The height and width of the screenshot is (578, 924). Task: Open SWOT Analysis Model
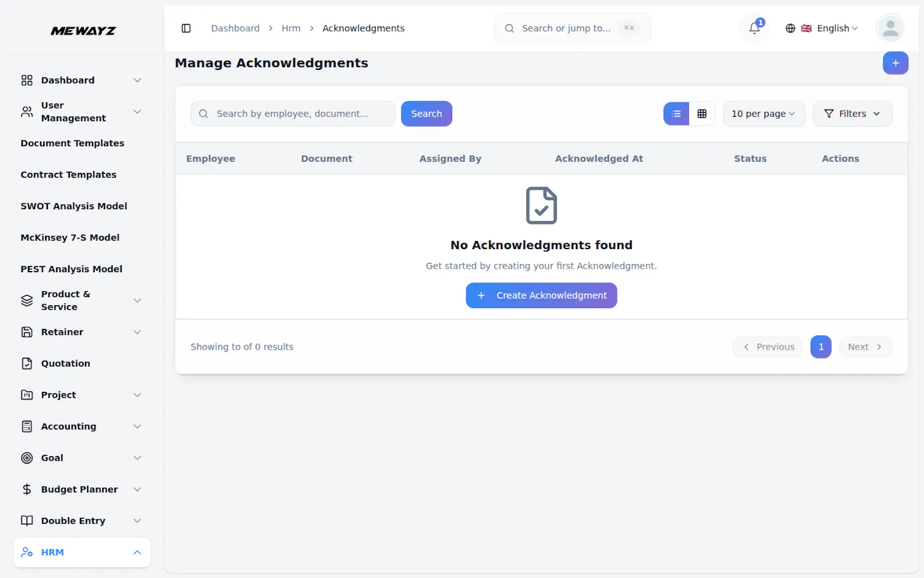click(74, 206)
